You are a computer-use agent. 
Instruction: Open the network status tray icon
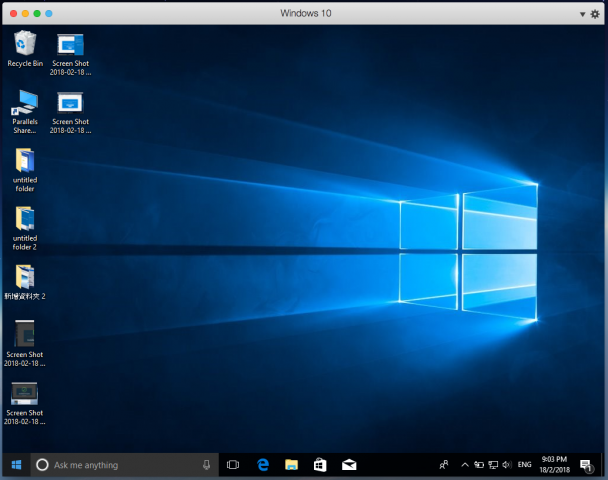point(493,464)
